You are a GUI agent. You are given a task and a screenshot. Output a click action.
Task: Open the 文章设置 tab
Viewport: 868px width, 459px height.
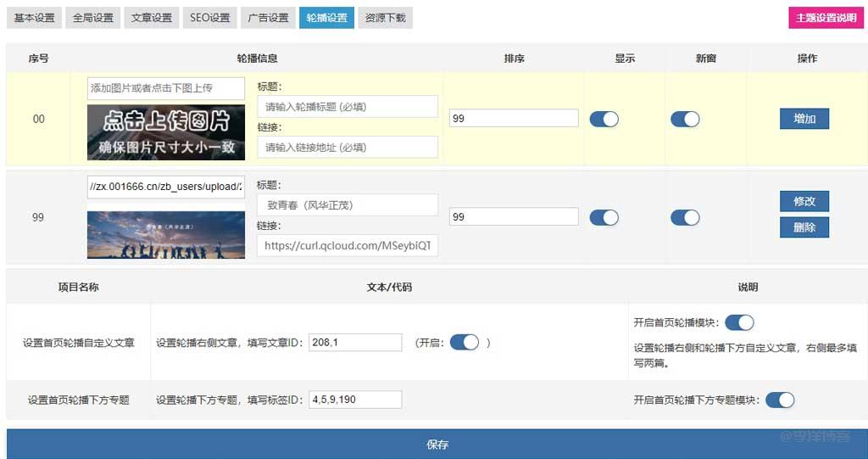(152, 18)
